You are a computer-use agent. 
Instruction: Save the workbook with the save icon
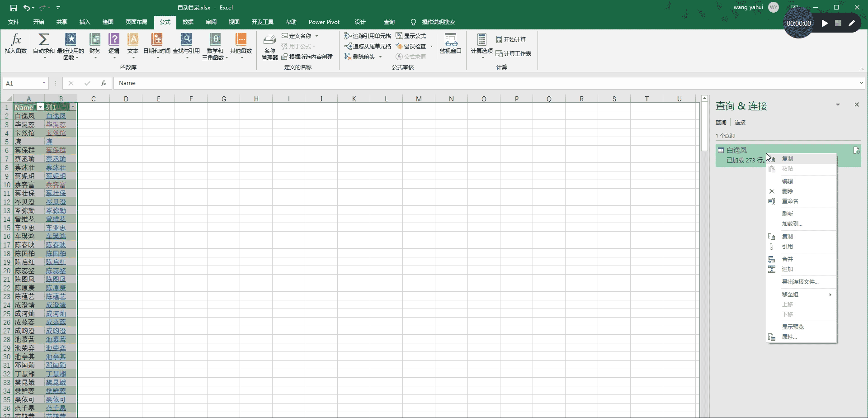(14, 8)
